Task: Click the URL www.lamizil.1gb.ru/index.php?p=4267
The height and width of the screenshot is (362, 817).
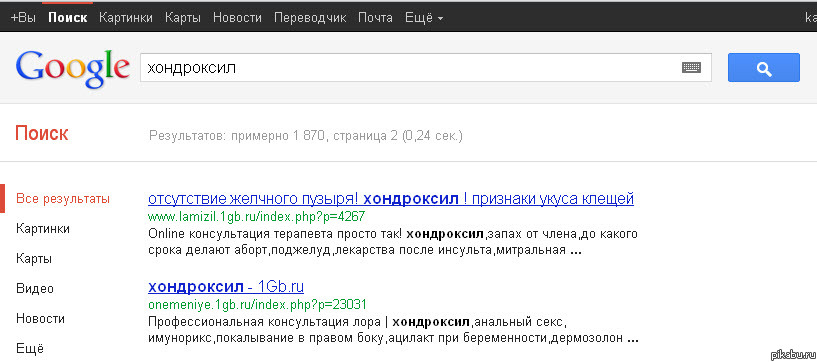Action: tap(256, 216)
